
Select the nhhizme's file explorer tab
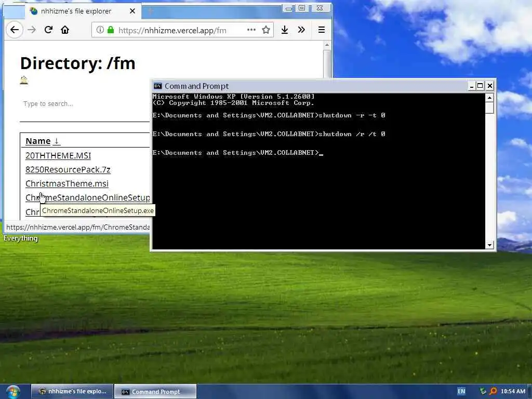(83, 11)
